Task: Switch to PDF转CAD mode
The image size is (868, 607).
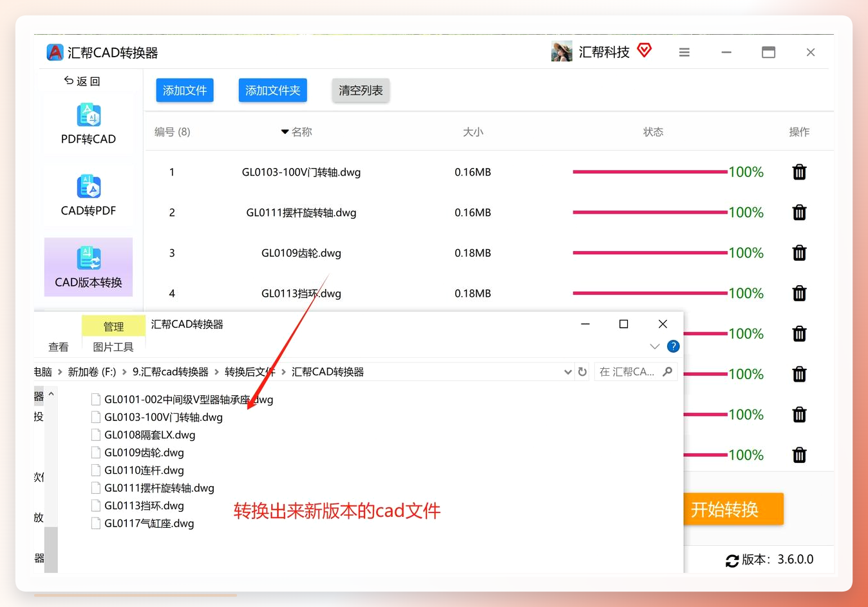Action: coord(88,124)
